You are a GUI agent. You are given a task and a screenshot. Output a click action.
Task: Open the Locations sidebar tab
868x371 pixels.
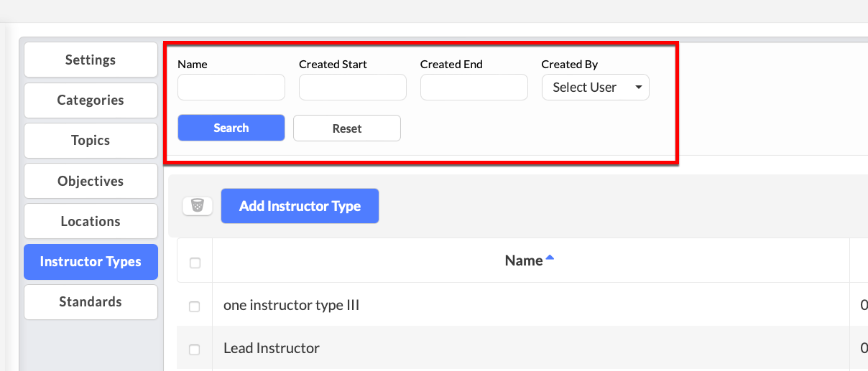(91, 221)
